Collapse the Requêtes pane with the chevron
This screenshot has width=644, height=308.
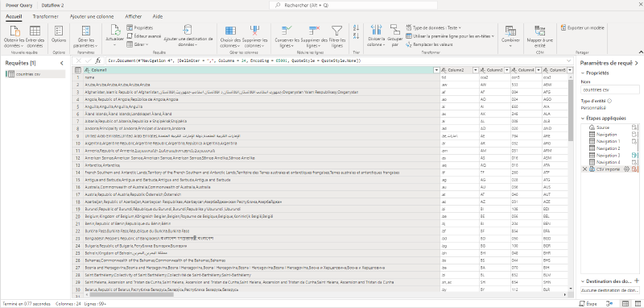[62, 64]
